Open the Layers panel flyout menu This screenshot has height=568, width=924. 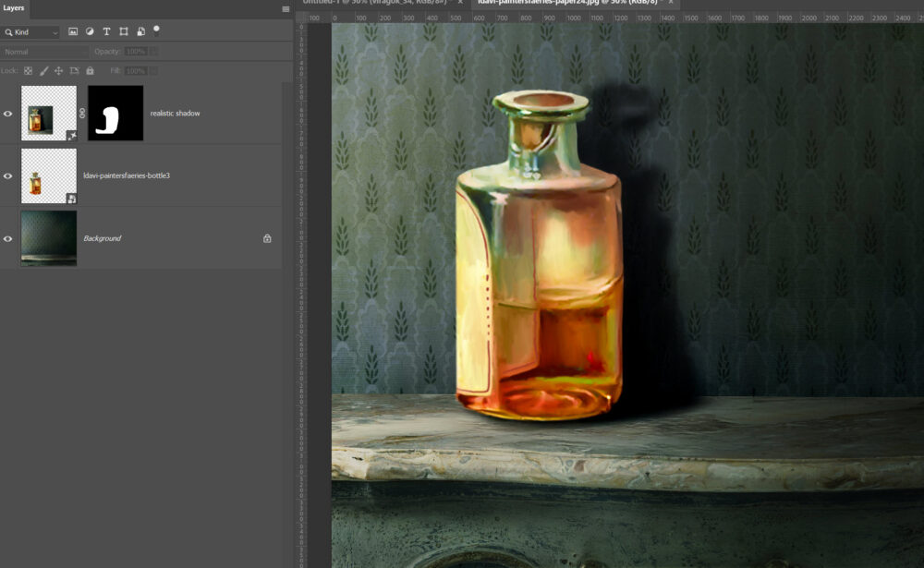(286, 8)
